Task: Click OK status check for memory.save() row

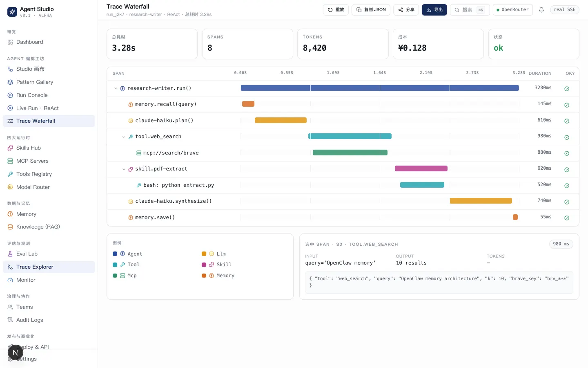Action: pos(567,218)
